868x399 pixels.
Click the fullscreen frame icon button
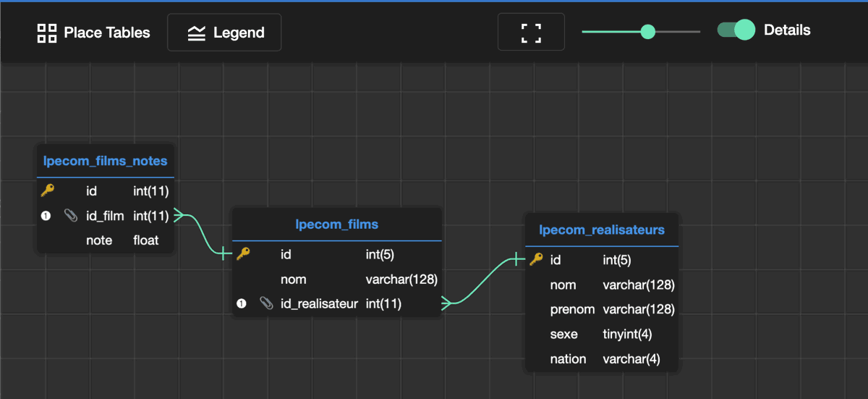click(531, 33)
